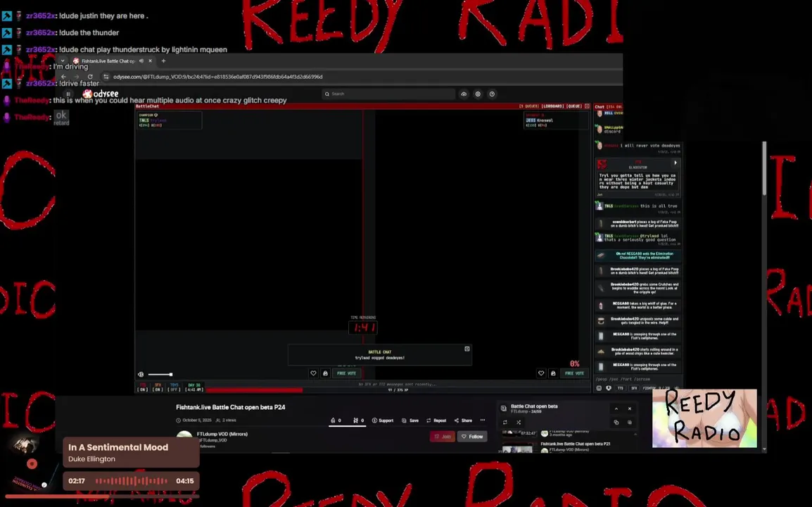Viewport: 812px width, 507px height.
Task: Click the Repost button
Action: [x=436, y=420]
